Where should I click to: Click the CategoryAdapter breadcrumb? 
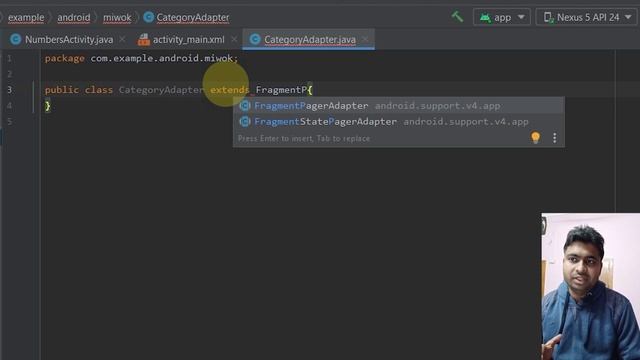pos(193,18)
